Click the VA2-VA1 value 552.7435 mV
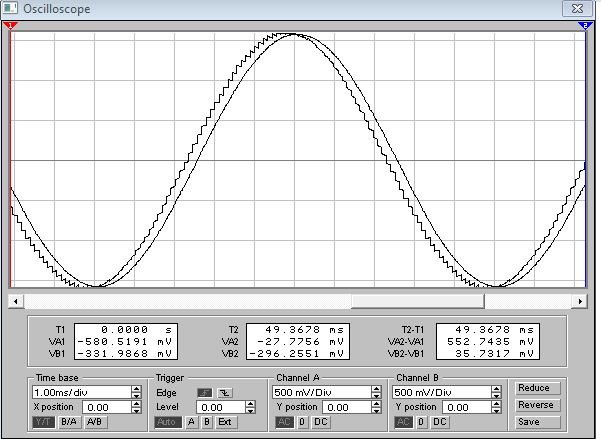 pyautogui.click(x=491, y=342)
